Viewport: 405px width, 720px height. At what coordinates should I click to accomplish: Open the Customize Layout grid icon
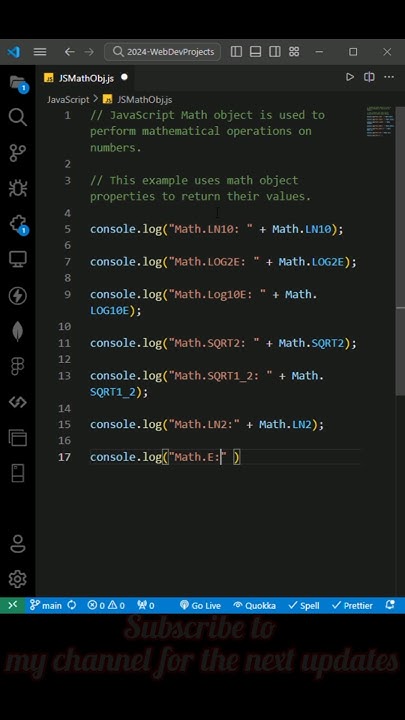point(294,52)
